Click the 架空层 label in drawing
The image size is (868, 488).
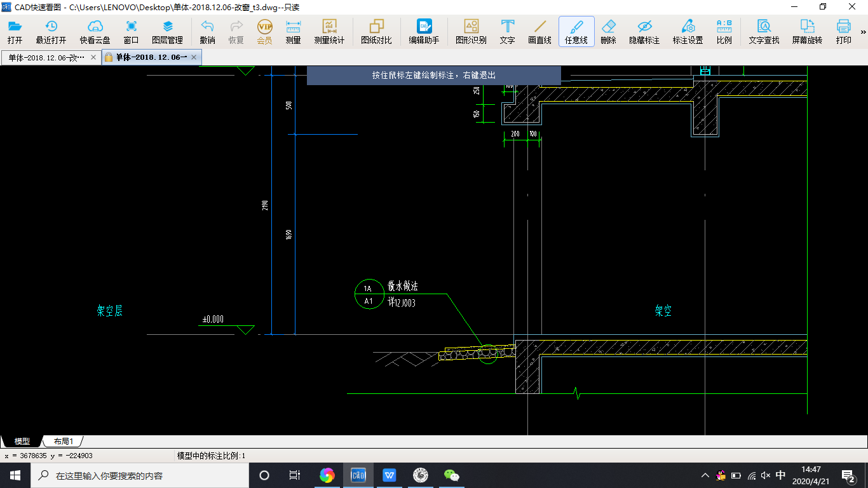tap(109, 311)
